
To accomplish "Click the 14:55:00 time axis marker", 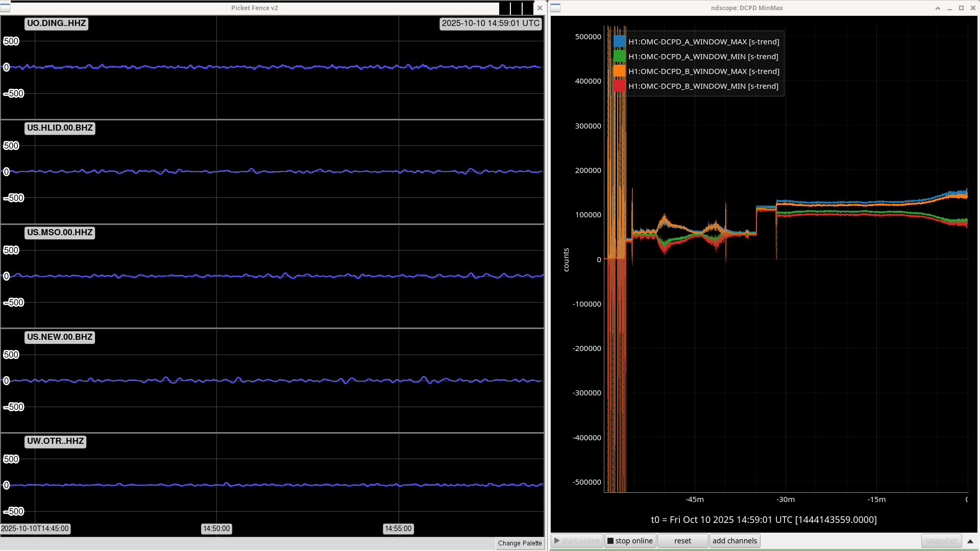I will coord(398,529).
